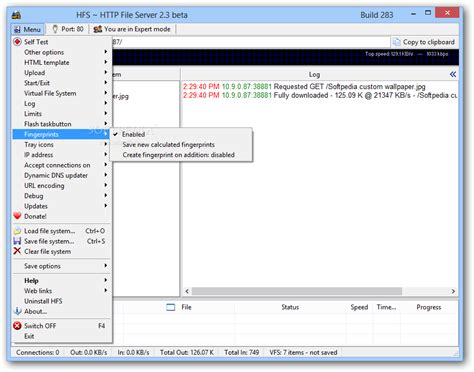Expand the HTML template submenu
The width and height of the screenshot is (474, 372).
(x=61, y=63)
